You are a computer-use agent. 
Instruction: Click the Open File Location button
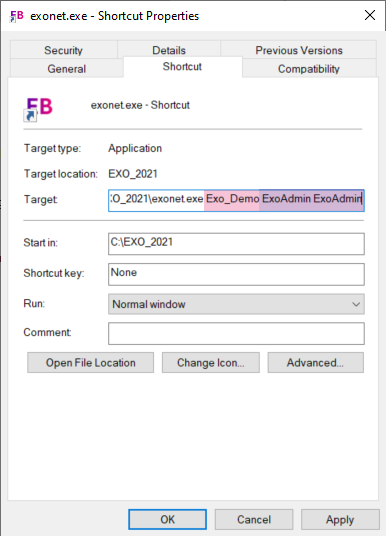(91, 363)
